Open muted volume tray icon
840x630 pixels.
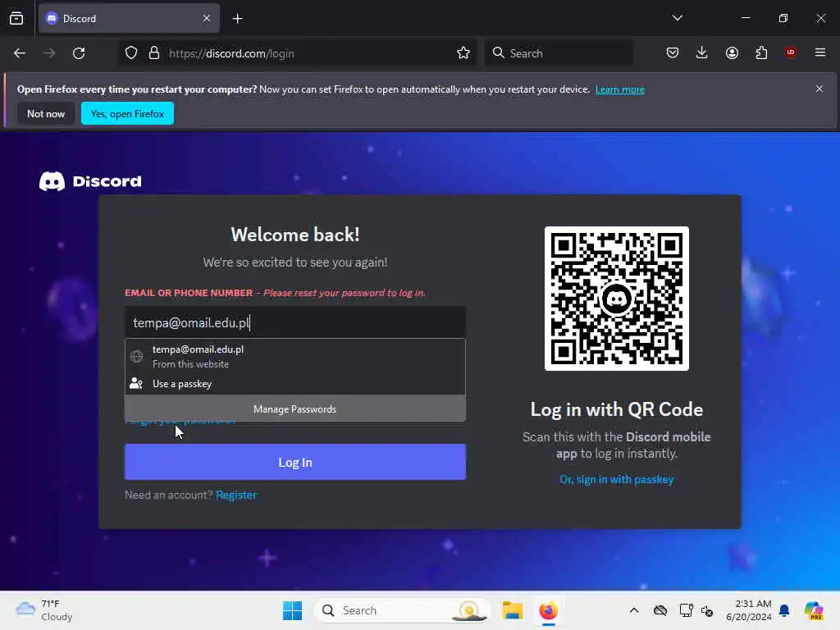707,610
